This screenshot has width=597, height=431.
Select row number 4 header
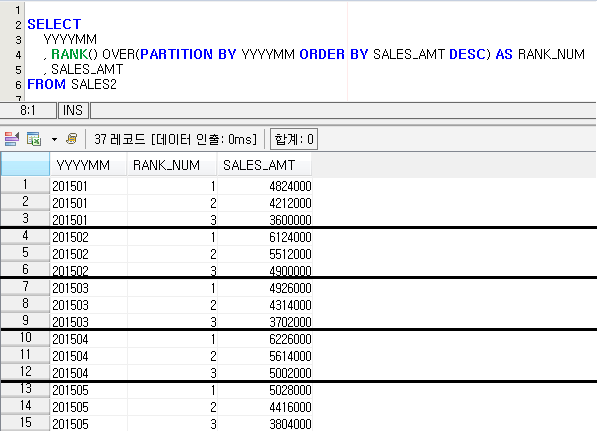click(25, 236)
